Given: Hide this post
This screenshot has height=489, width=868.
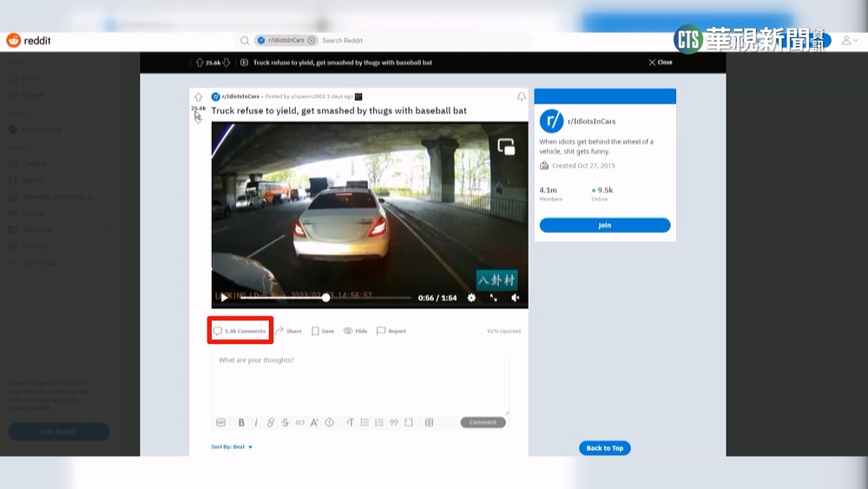Looking at the screenshot, I should (x=355, y=331).
